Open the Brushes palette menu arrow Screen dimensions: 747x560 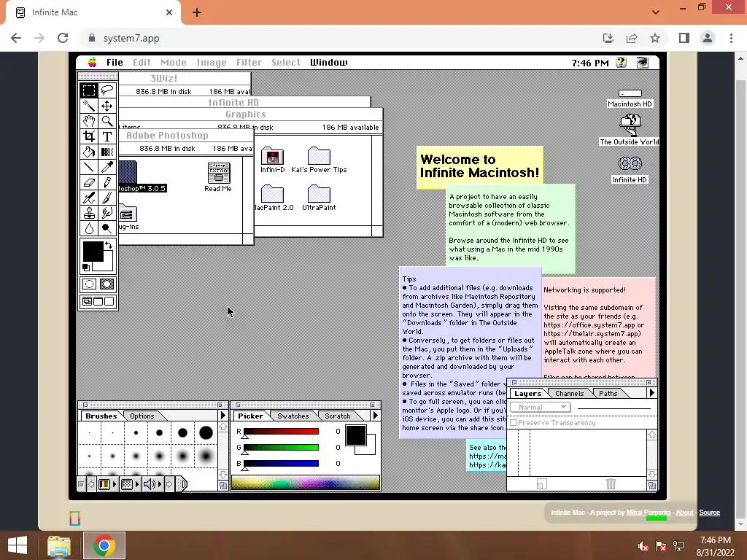222,415
